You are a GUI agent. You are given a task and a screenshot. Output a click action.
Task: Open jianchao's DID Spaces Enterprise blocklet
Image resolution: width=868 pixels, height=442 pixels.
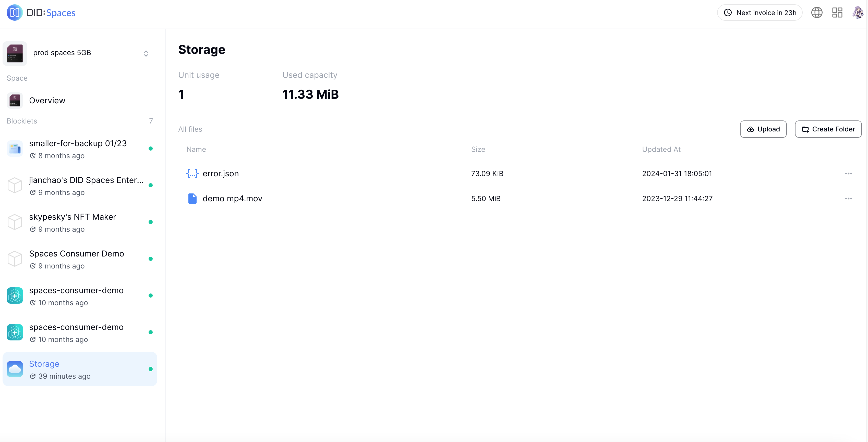click(x=86, y=180)
